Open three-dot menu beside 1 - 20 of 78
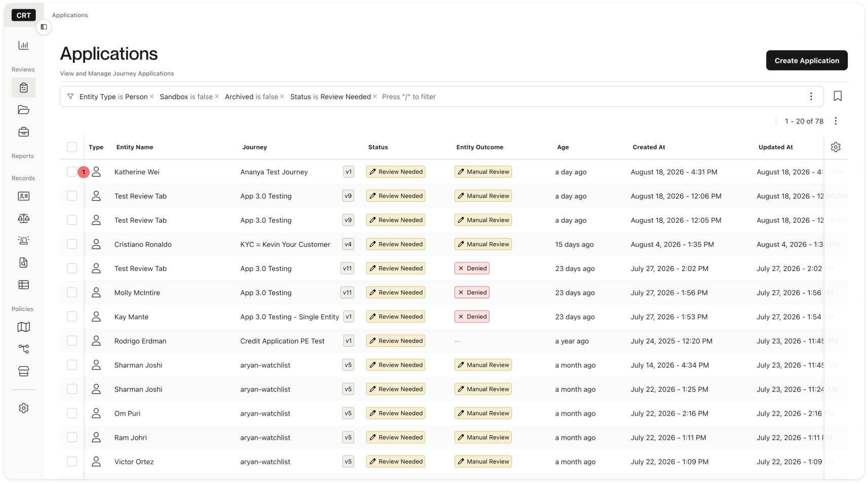Screen dimensions: 868x484 click(836, 121)
